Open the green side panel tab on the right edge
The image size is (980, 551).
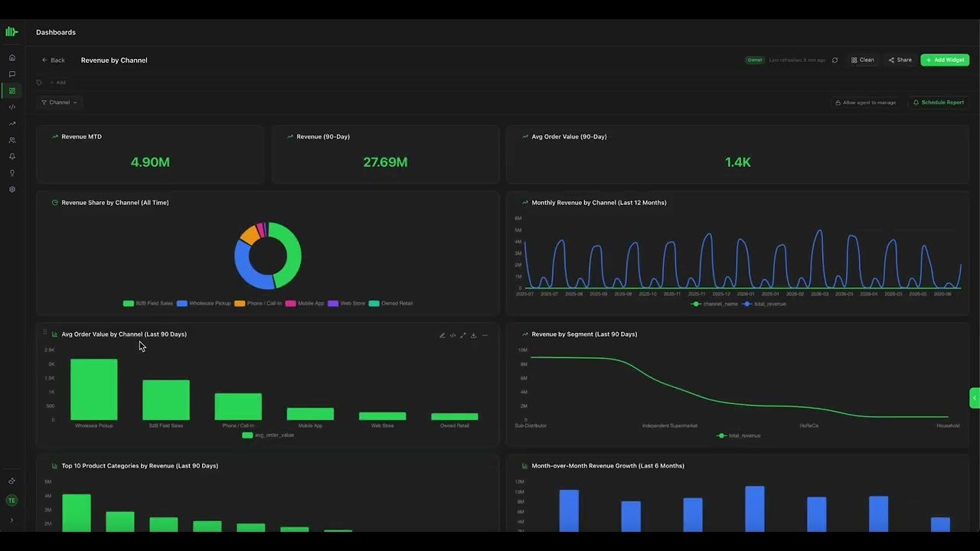tap(975, 398)
